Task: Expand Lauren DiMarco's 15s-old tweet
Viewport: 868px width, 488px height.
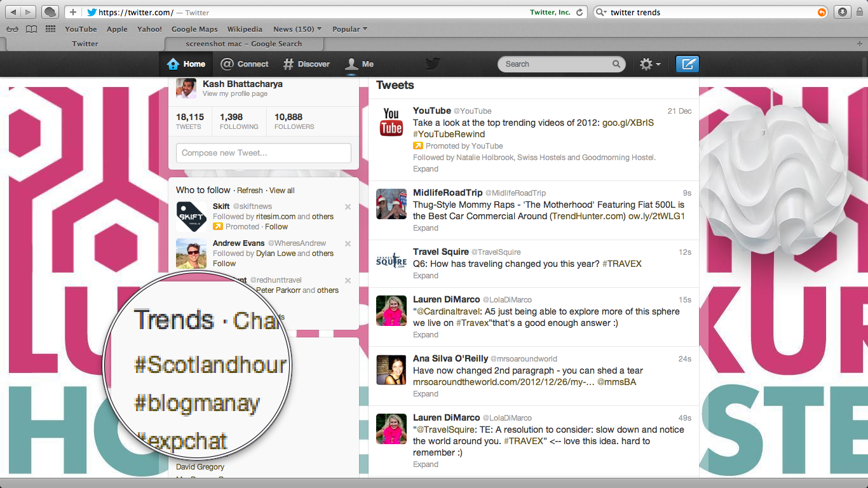Action: pos(426,335)
